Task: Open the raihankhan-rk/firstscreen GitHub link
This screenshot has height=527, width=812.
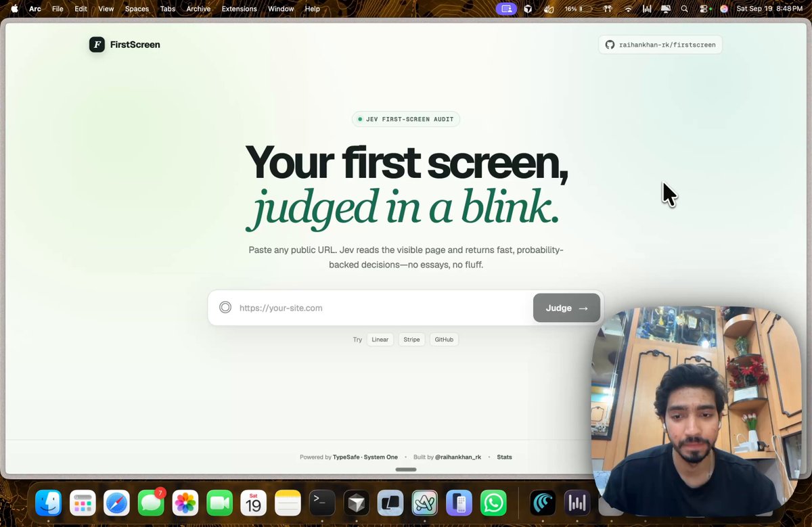Action: tap(660, 45)
